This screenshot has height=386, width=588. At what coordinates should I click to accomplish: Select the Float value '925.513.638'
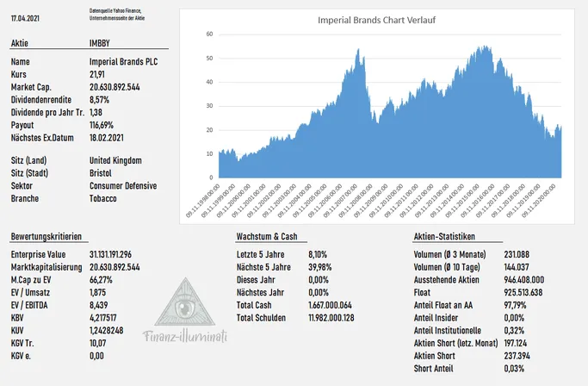tap(523, 292)
